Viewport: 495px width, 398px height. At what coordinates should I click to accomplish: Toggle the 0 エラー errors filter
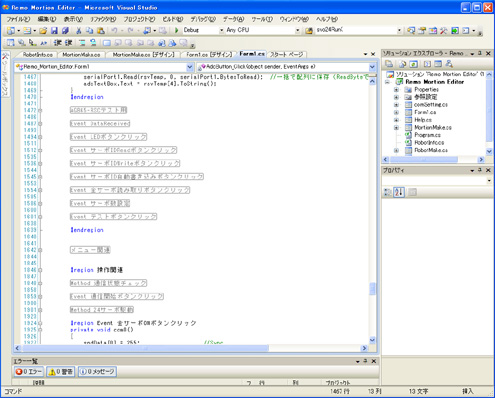[x=29, y=371]
